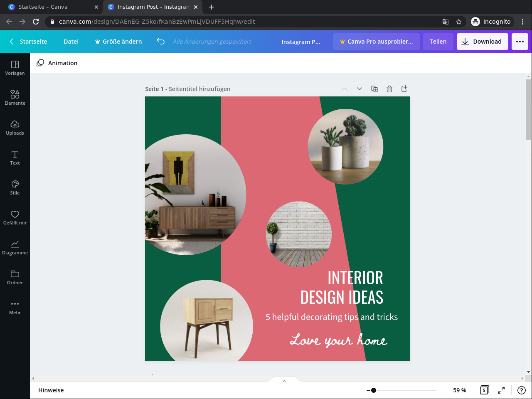
Task: Edit the design title Instagram P...
Action: pyautogui.click(x=301, y=42)
